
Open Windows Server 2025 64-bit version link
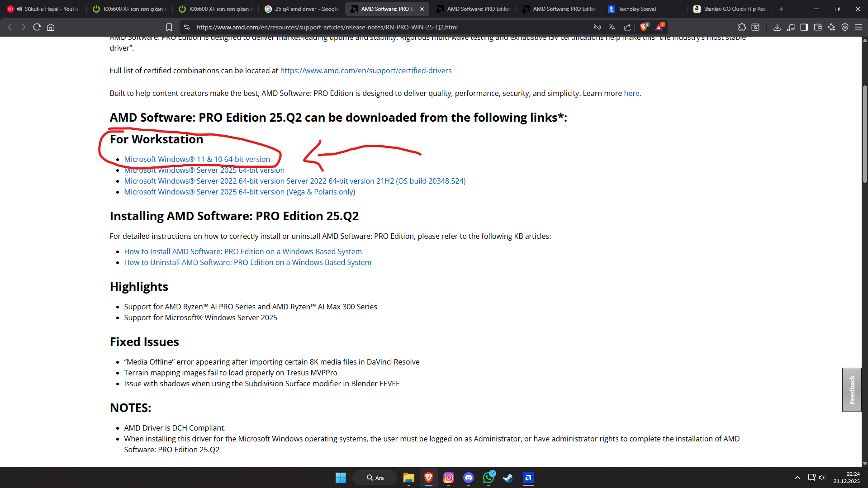tap(204, 170)
